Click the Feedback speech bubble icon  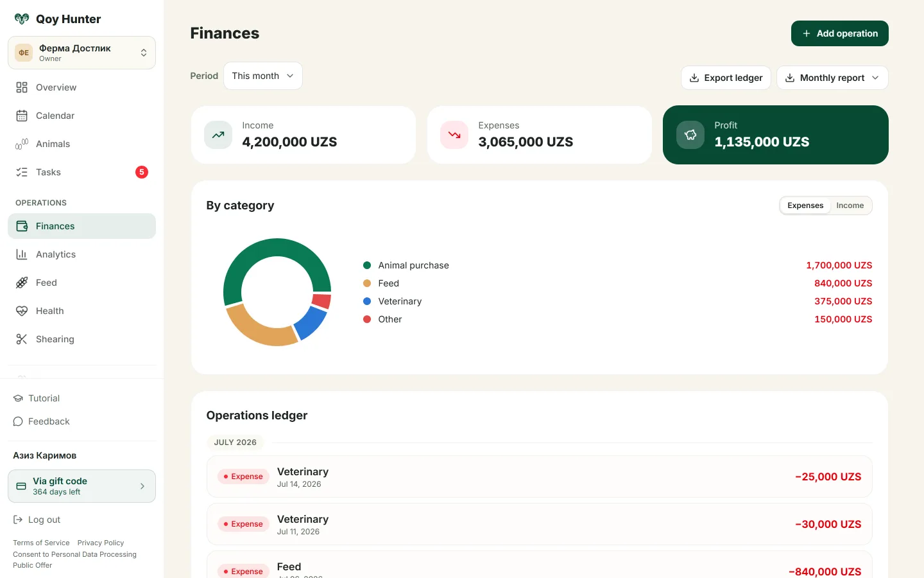point(18,421)
